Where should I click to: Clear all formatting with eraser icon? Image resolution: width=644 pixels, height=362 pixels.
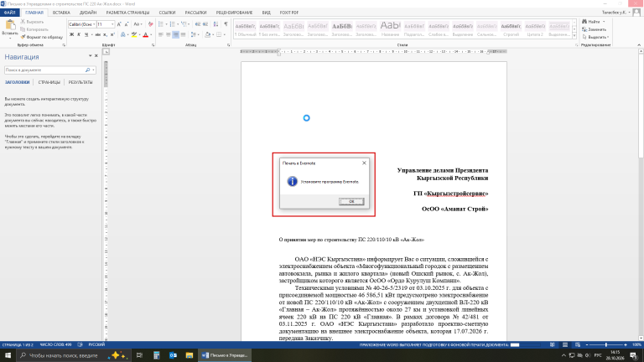click(150, 24)
